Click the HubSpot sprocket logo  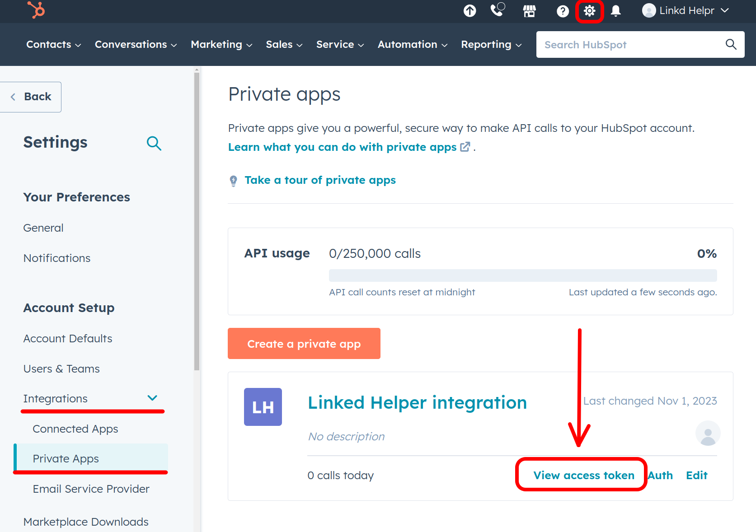[36, 9]
